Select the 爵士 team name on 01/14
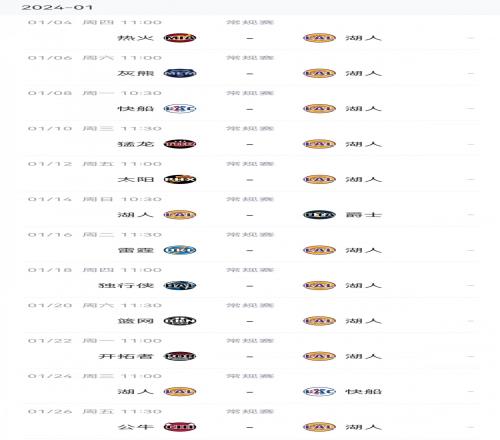The height and width of the screenshot is (440, 500). pos(363,215)
